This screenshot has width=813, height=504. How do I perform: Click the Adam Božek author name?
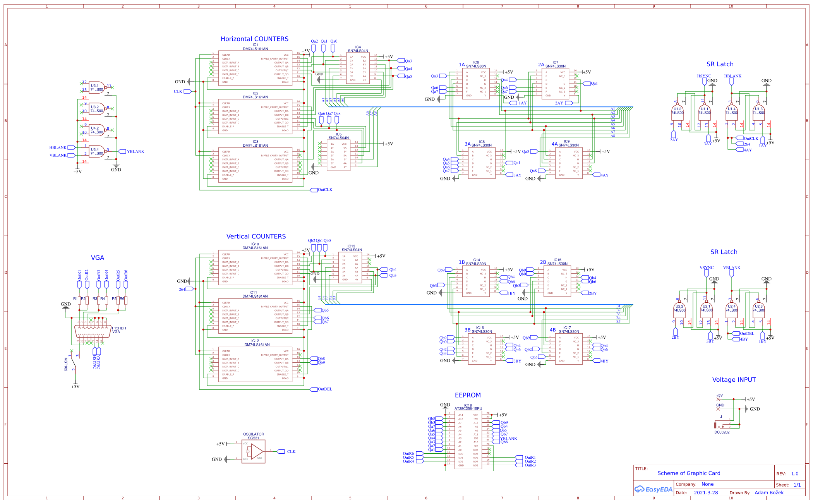point(769,492)
